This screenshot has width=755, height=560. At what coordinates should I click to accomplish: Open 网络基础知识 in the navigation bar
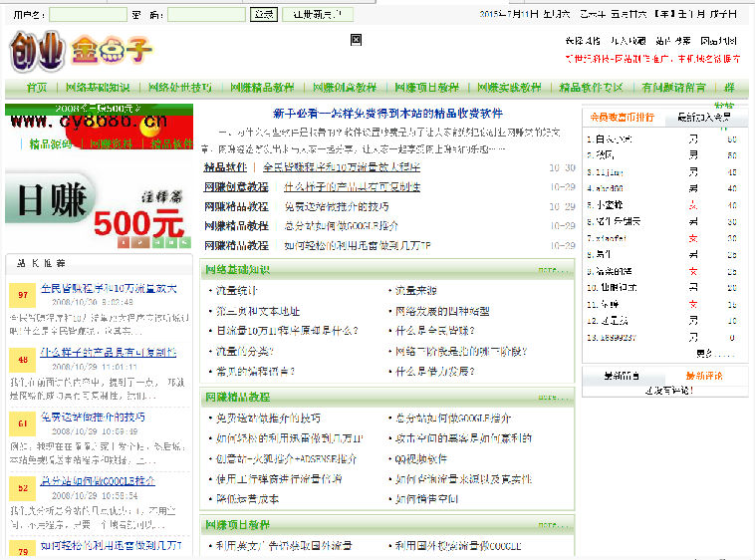coord(98,88)
